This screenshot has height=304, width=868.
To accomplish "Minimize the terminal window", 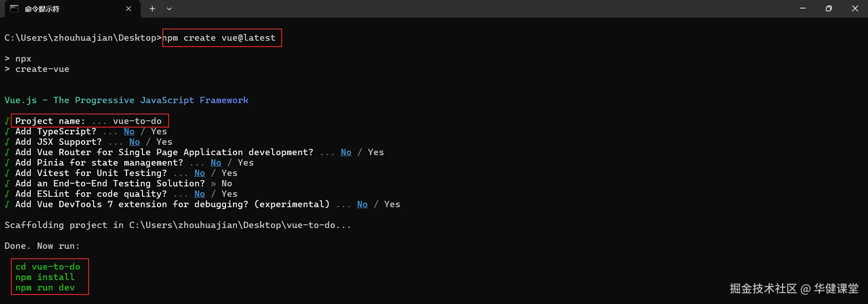I will pyautogui.click(x=802, y=9).
